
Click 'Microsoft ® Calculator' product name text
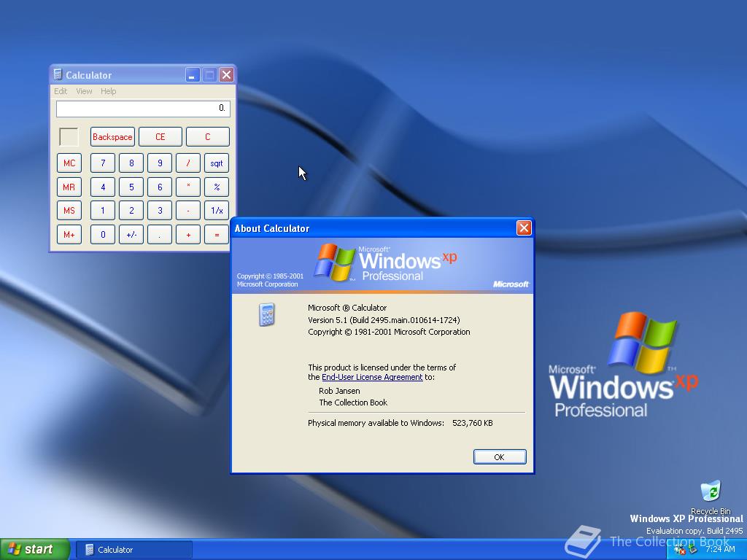347,308
